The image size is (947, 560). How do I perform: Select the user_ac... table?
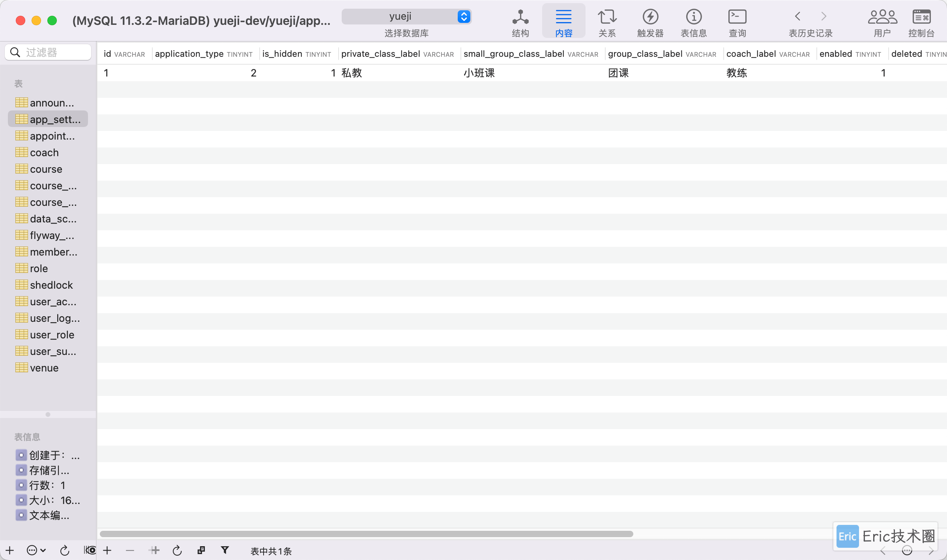48,301
